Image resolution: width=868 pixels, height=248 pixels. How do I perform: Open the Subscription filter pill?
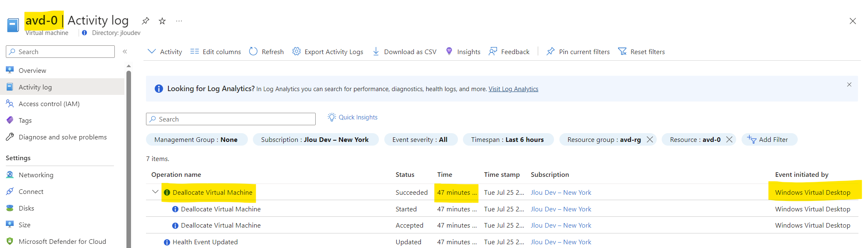[315, 139]
